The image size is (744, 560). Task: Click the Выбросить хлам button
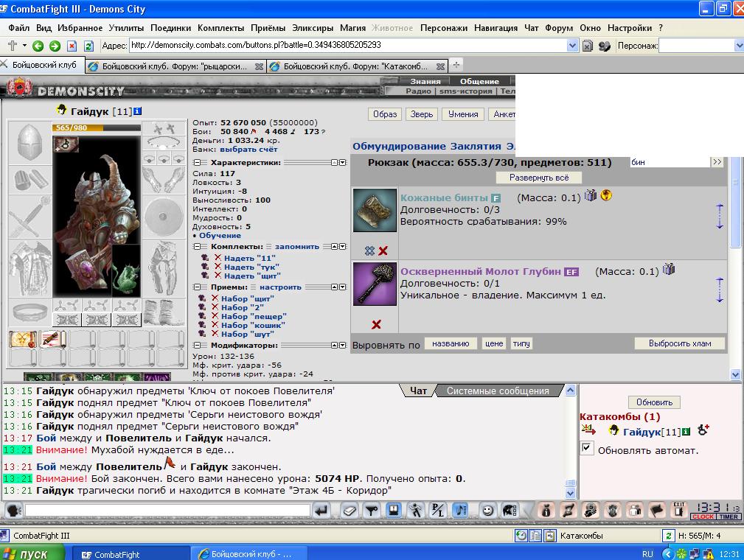(x=680, y=343)
